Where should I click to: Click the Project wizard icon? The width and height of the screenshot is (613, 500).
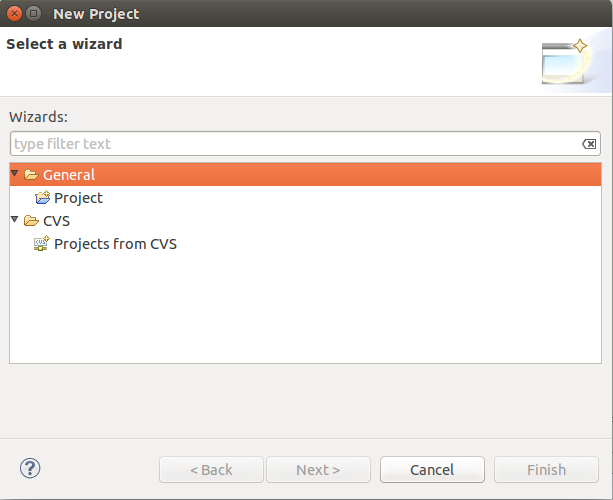coord(42,197)
